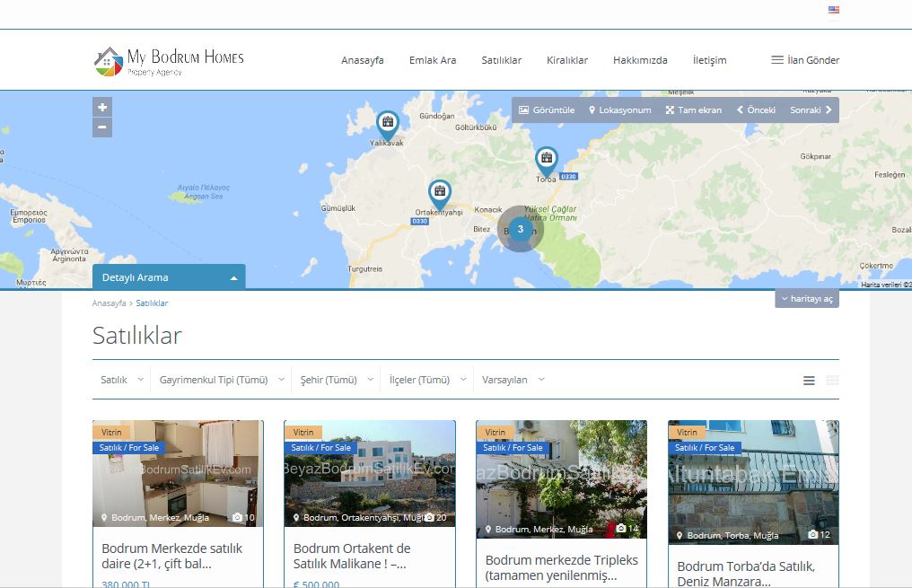Image resolution: width=912 pixels, height=588 pixels.
Task: Switch to list view layout icon
Action: [x=809, y=381]
